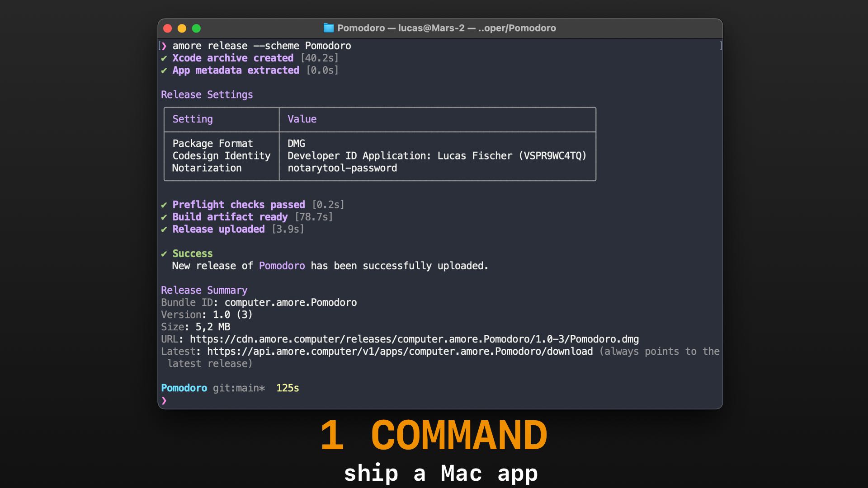Click the '[78.7s]' duration text

314,217
